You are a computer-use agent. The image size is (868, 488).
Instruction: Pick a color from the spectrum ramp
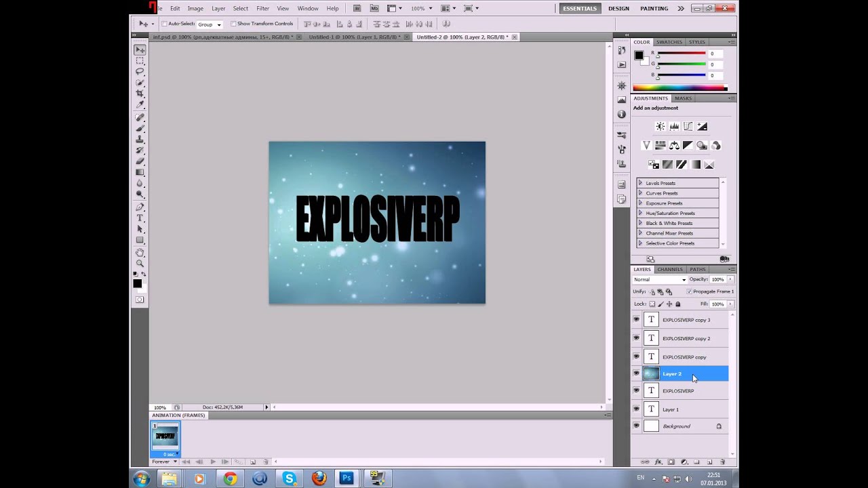click(679, 88)
